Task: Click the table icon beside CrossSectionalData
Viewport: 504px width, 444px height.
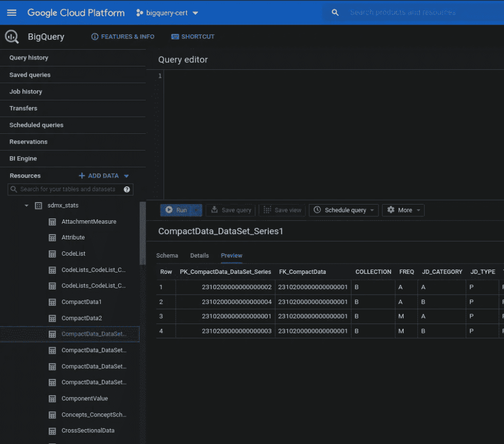Action: tap(52, 431)
